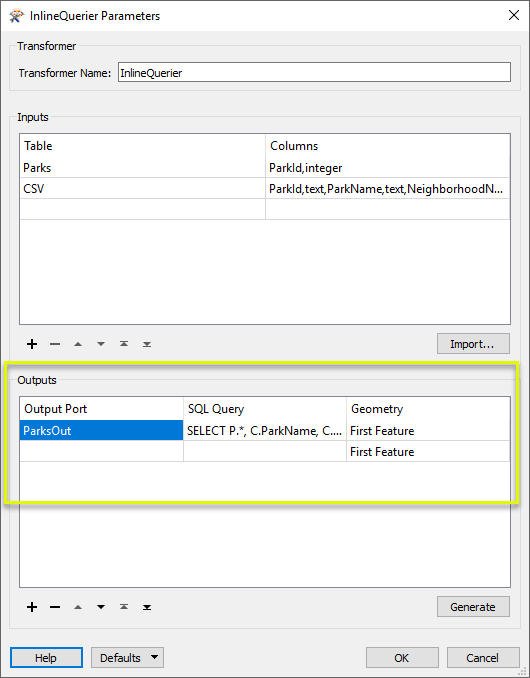The height and width of the screenshot is (678, 530).
Task: Move Inputs row to top
Action: coord(124,344)
